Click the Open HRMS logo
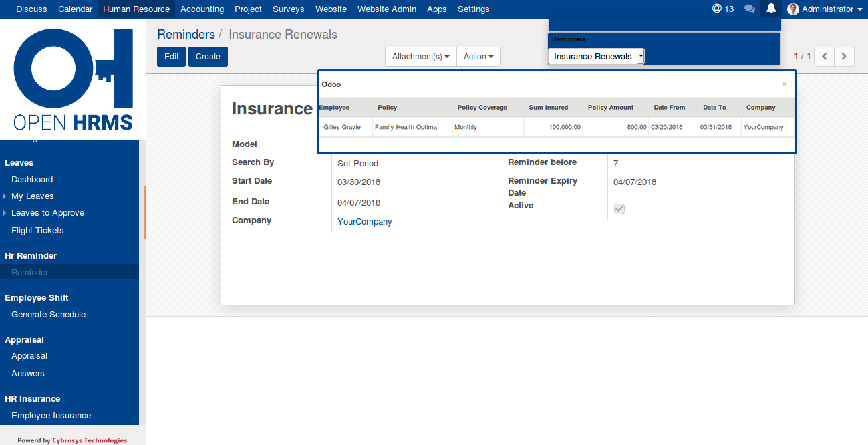This screenshot has height=445, width=868. (73, 79)
